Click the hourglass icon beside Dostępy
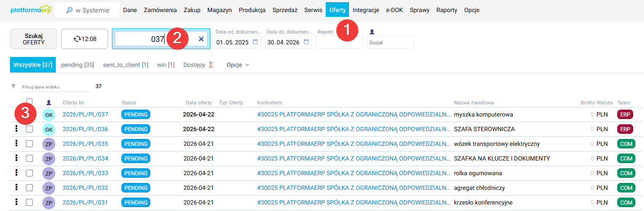Viewport: 644px width, 211px height. [211, 65]
